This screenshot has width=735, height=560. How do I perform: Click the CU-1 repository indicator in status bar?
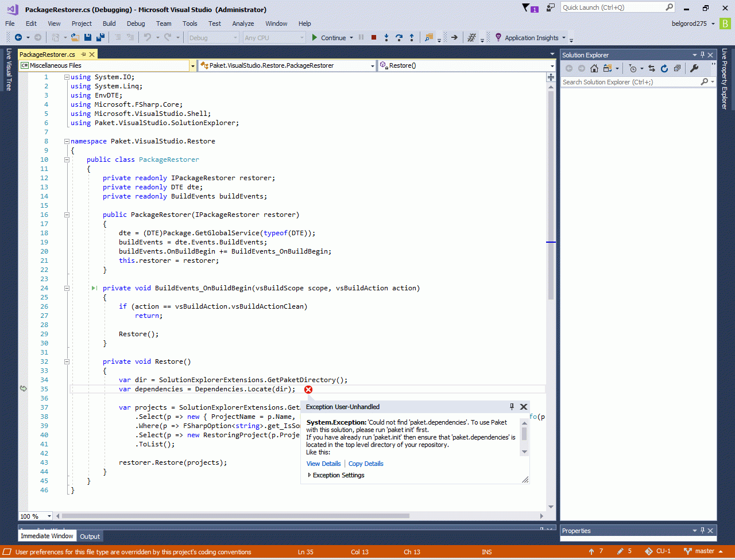tap(657, 551)
